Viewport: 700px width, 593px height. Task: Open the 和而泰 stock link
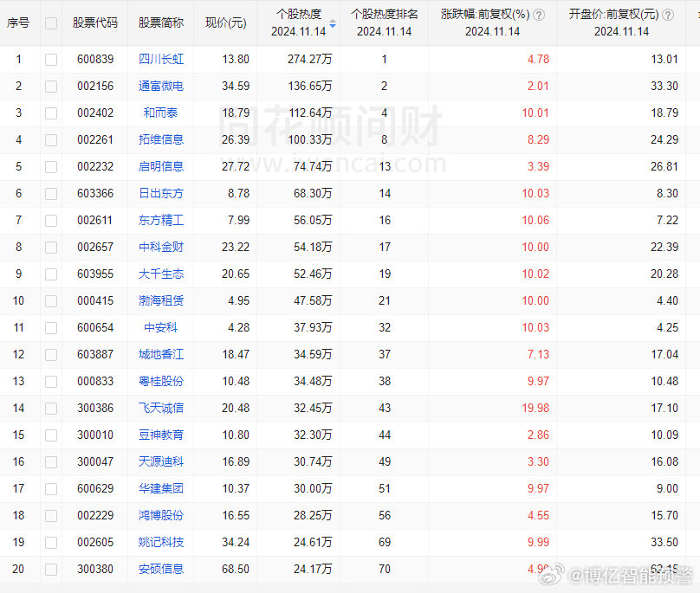161,113
